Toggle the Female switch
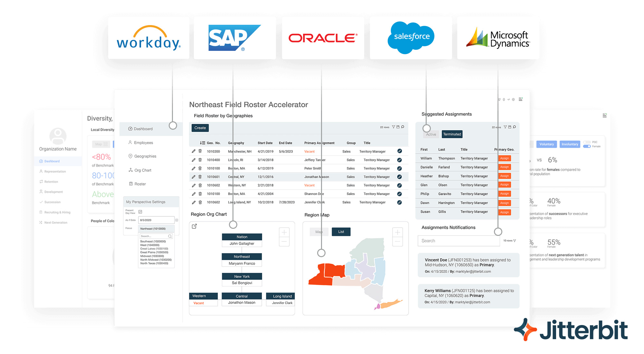The image size is (644, 354). (x=587, y=146)
